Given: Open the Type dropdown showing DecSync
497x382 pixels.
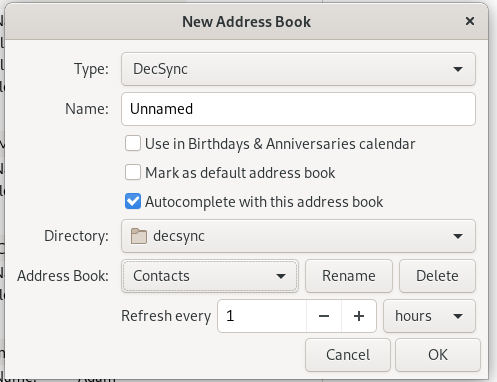Looking at the screenshot, I should 298,69.
